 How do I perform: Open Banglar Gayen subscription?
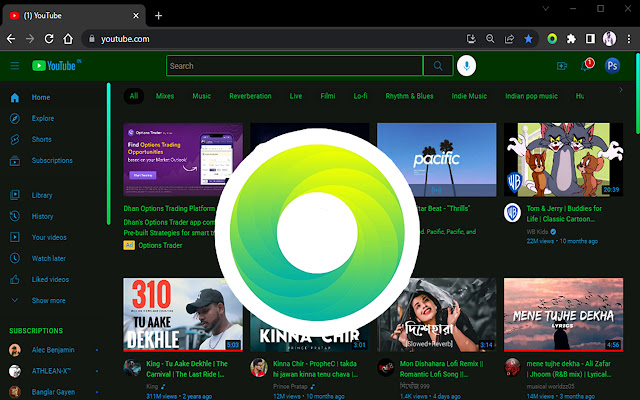53,392
